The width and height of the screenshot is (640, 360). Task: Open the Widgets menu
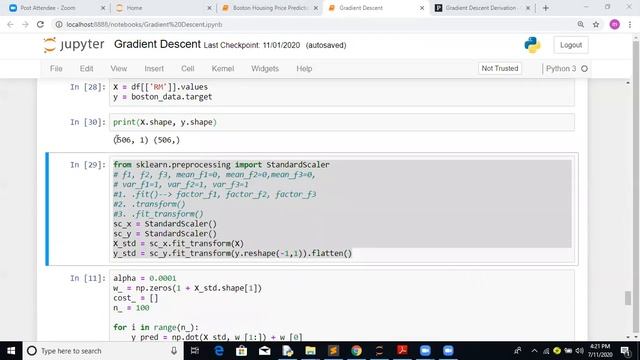tap(265, 69)
